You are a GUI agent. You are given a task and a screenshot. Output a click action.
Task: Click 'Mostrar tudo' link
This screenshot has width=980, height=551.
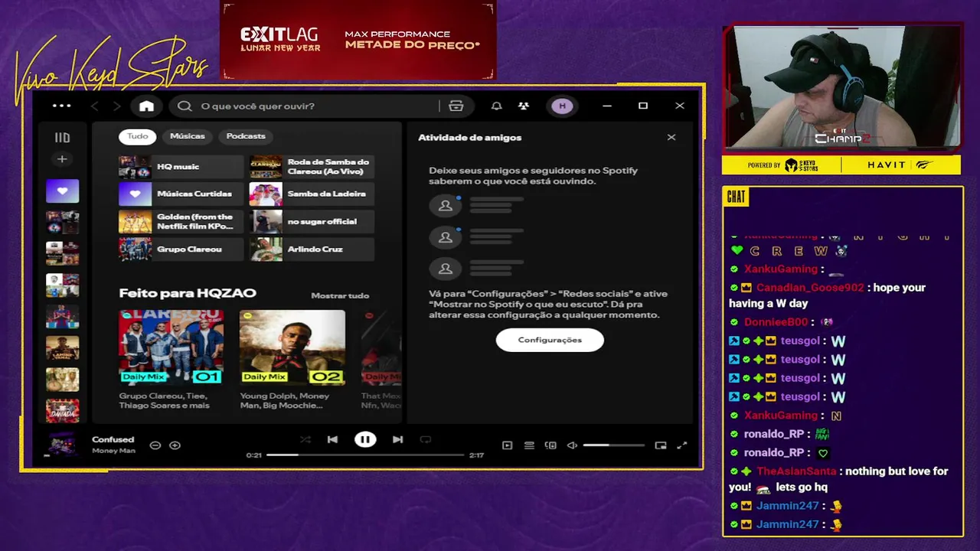(340, 295)
